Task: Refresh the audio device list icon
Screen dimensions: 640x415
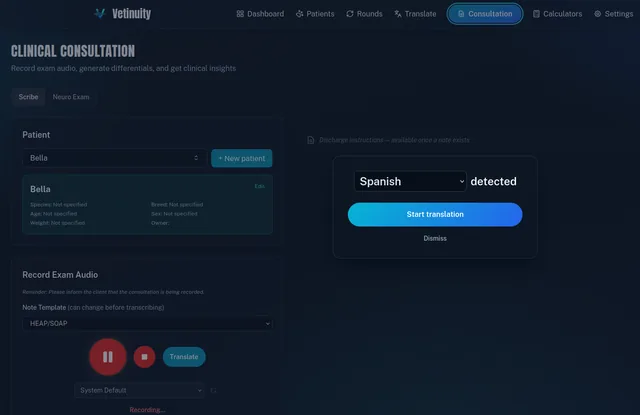Action: 213,391
